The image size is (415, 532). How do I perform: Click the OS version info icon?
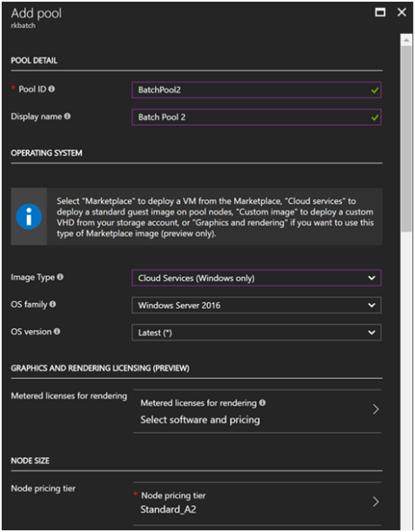(57, 331)
